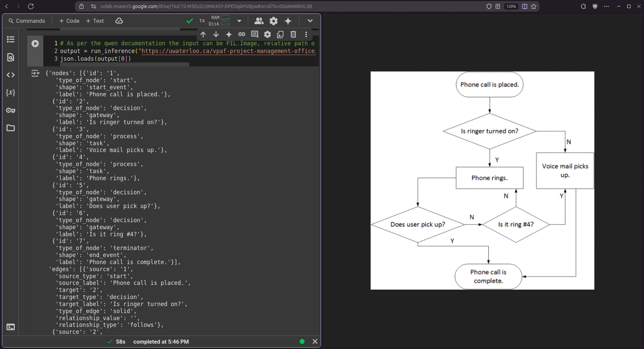Open the Share people icon

tap(259, 21)
